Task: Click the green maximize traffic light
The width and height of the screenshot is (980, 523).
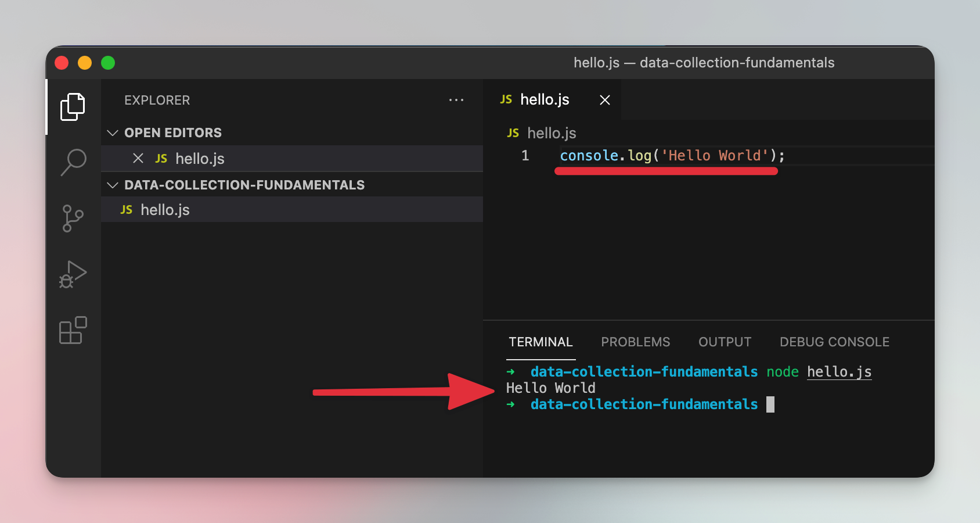Action: [108, 63]
